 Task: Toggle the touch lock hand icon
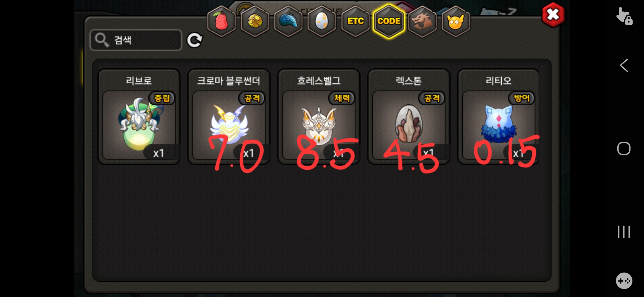click(x=624, y=16)
